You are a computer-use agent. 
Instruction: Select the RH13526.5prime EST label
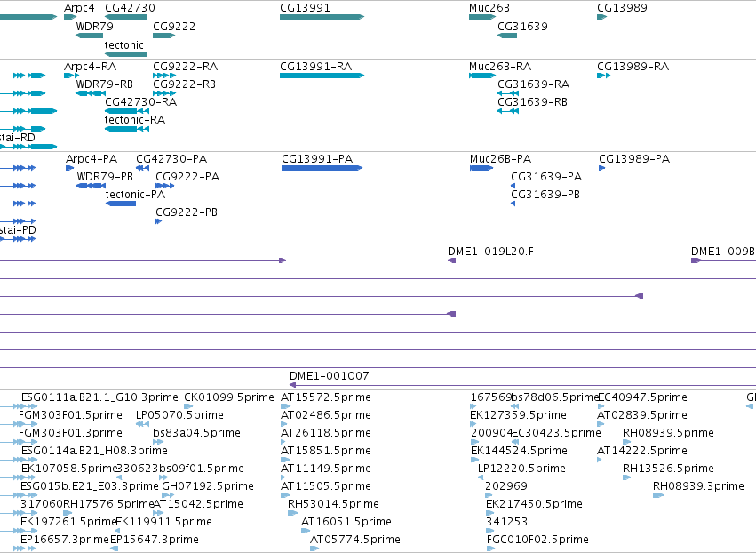668,469
